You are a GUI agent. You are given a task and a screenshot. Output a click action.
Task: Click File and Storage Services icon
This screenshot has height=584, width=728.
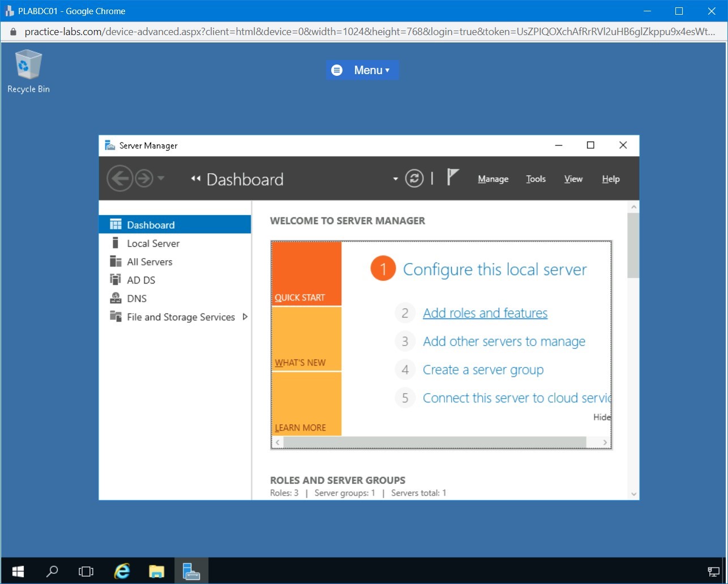tap(115, 316)
